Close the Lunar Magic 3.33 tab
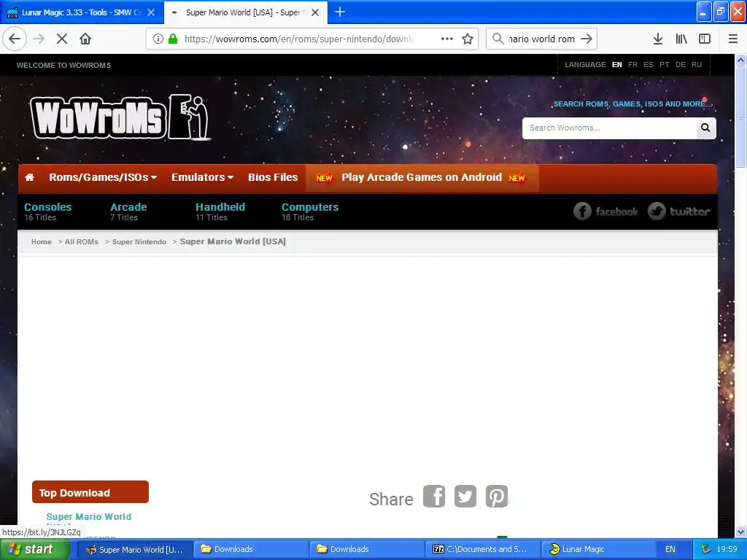The image size is (747, 560). pos(151,12)
